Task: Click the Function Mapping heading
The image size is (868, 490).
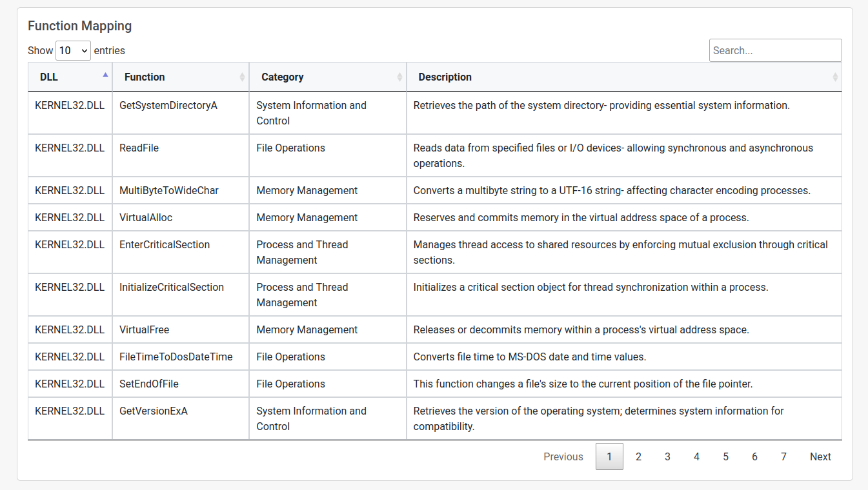Action: click(x=79, y=26)
